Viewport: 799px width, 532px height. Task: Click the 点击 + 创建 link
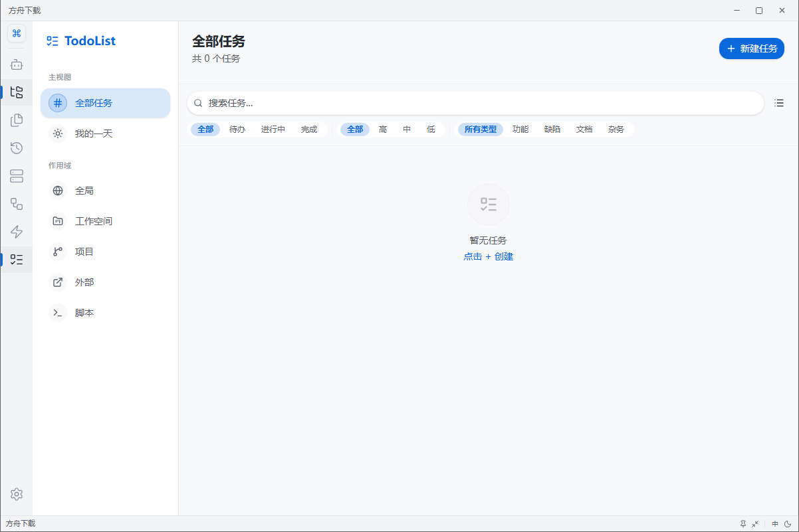click(x=488, y=256)
